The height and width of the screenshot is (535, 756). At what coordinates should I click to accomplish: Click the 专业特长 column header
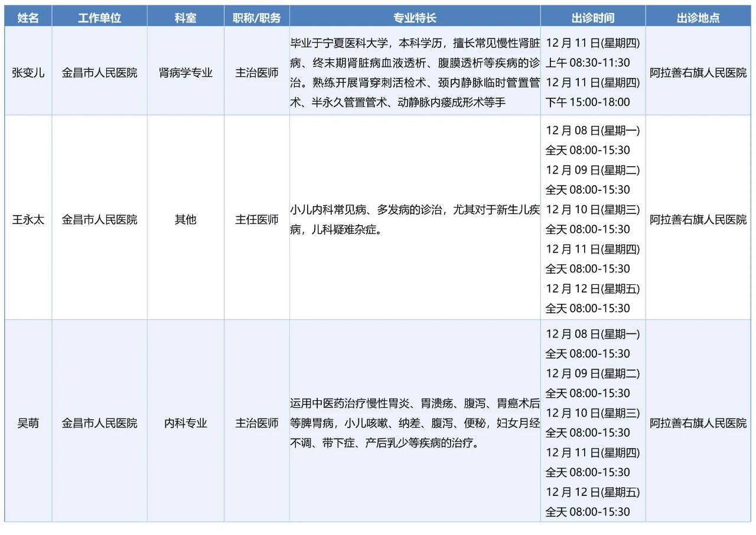(415, 18)
